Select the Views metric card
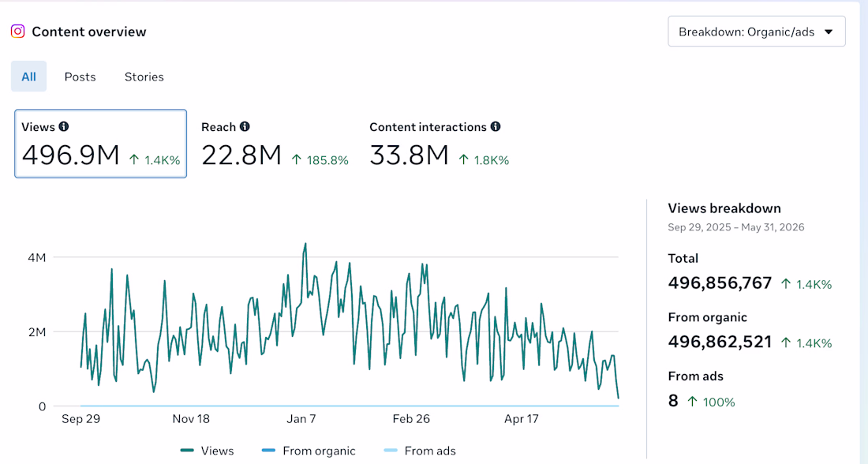868x464 pixels. coord(100,144)
